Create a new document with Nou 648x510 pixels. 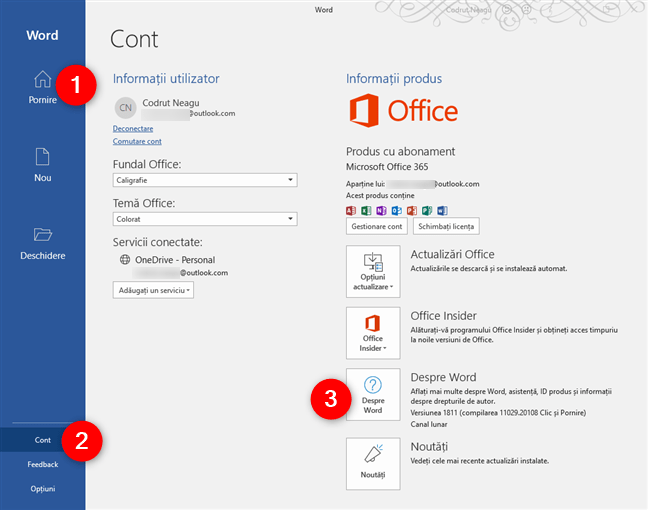43,165
